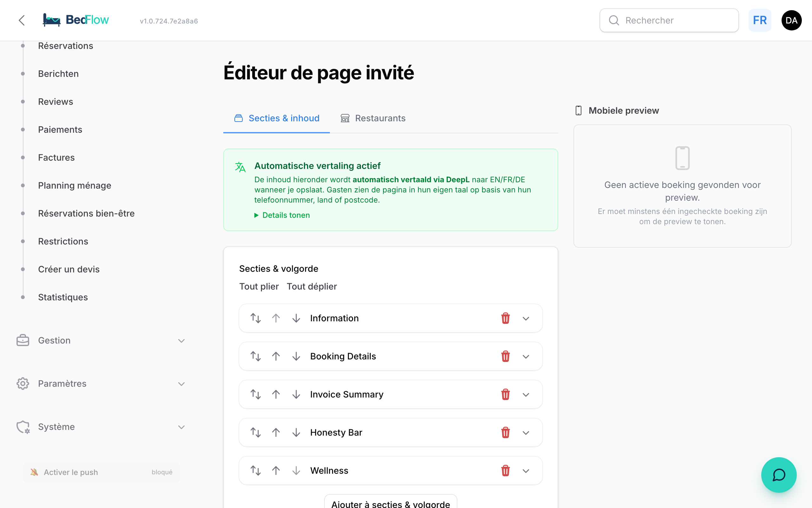Move Wellness section down
This screenshot has width=812, height=508.
coord(296,470)
